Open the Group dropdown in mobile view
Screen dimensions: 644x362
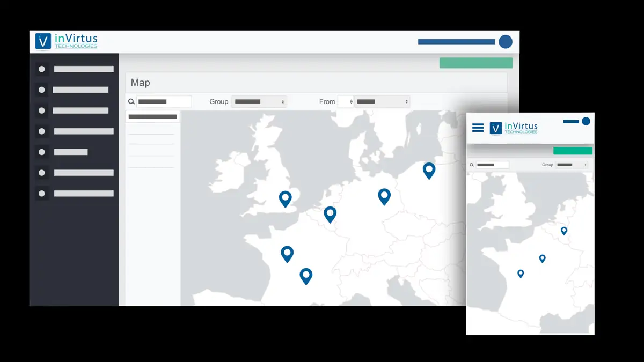coord(572,165)
